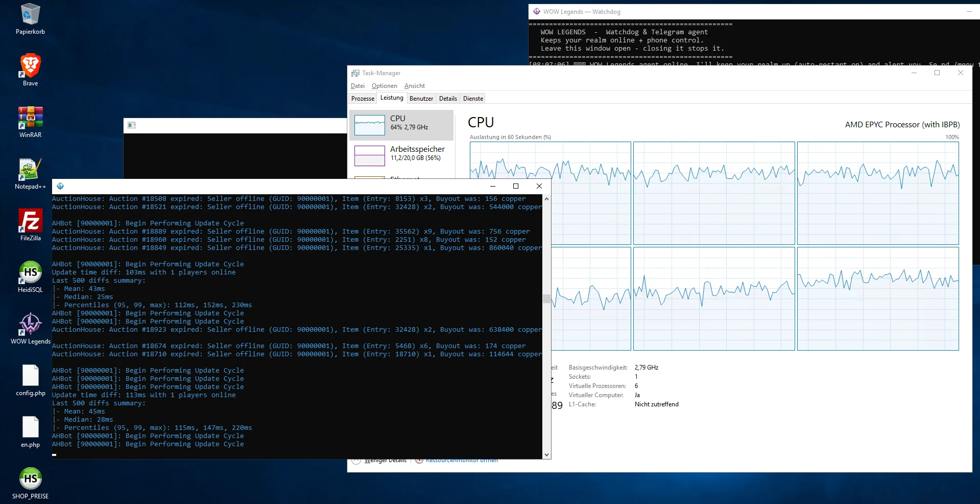Switch to the Dienste tab
Viewport: 980px width, 504px height.
point(473,99)
